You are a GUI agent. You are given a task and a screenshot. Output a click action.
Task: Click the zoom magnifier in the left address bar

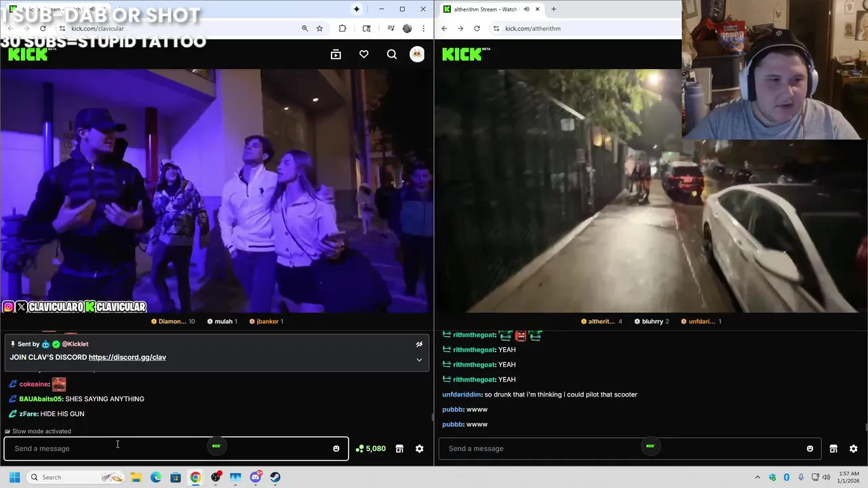[x=304, y=28]
